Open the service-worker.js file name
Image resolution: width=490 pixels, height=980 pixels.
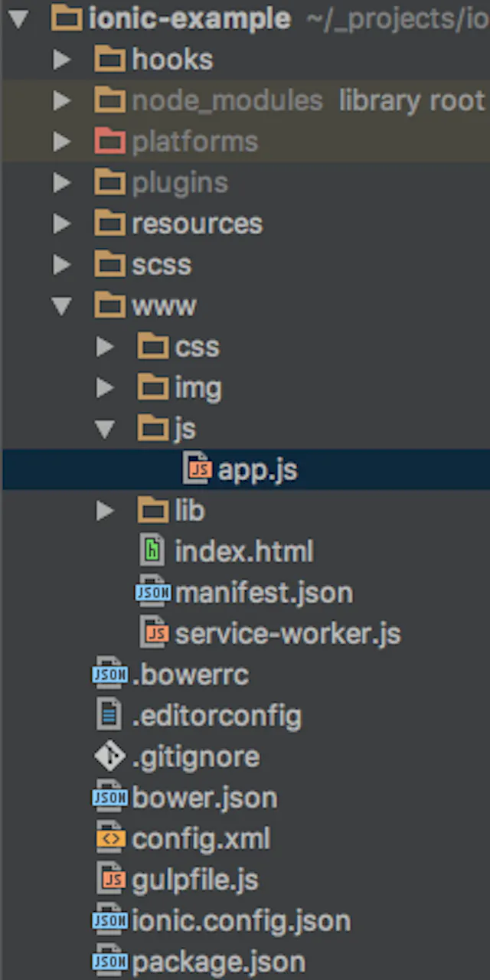point(288,634)
